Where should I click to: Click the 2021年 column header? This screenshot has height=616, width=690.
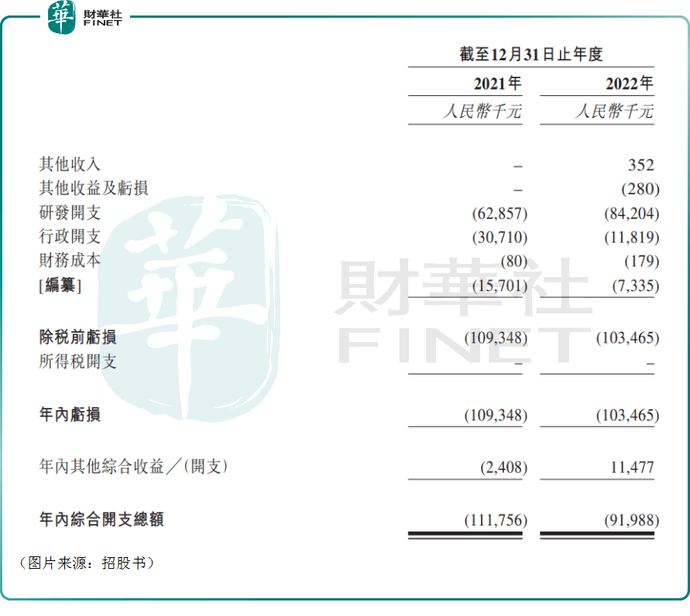click(x=497, y=84)
